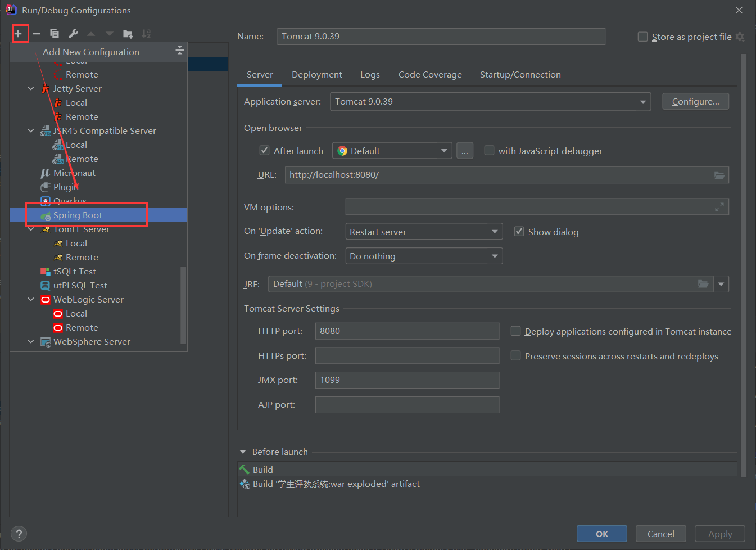756x550 pixels.
Task: Click the AJP port field
Action: [x=408, y=405]
